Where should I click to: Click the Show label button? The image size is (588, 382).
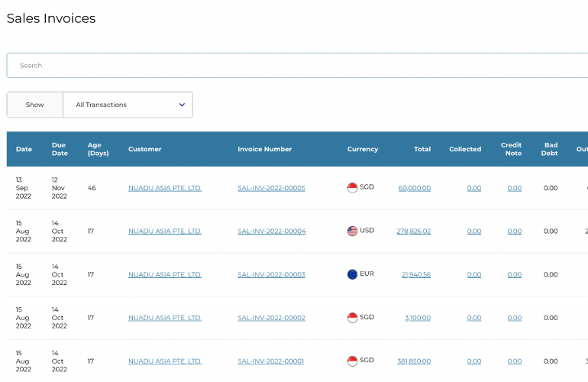point(35,105)
